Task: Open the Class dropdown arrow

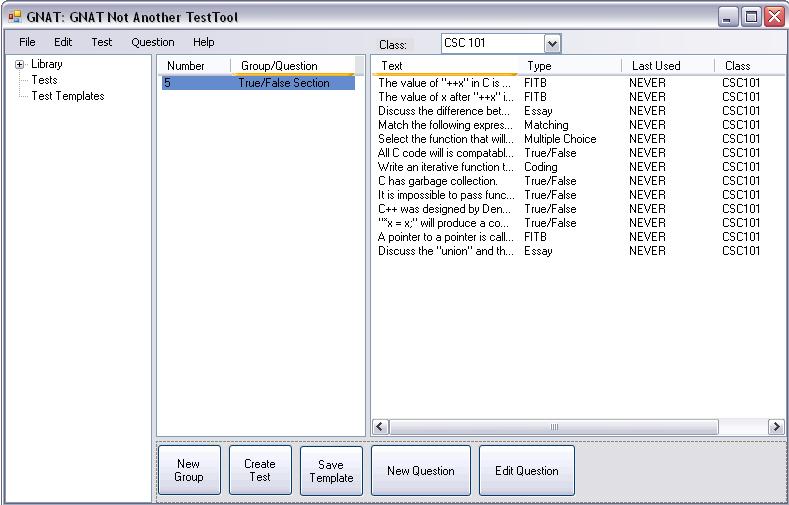Action: tap(552, 43)
